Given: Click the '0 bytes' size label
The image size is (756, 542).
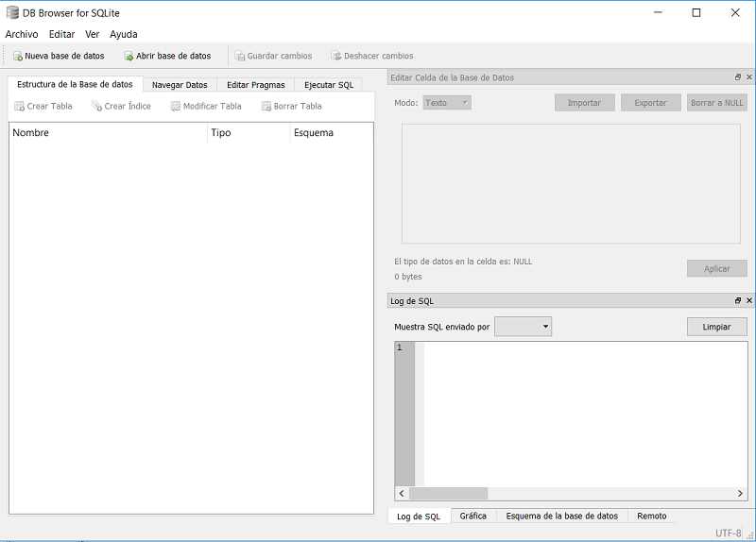Looking at the screenshot, I should pyautogui.click(x=408, y=277).
